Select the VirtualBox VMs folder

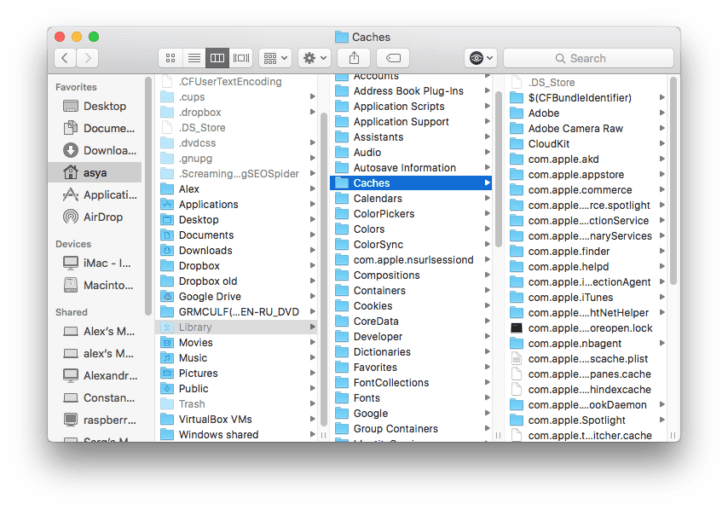(237, 419)
